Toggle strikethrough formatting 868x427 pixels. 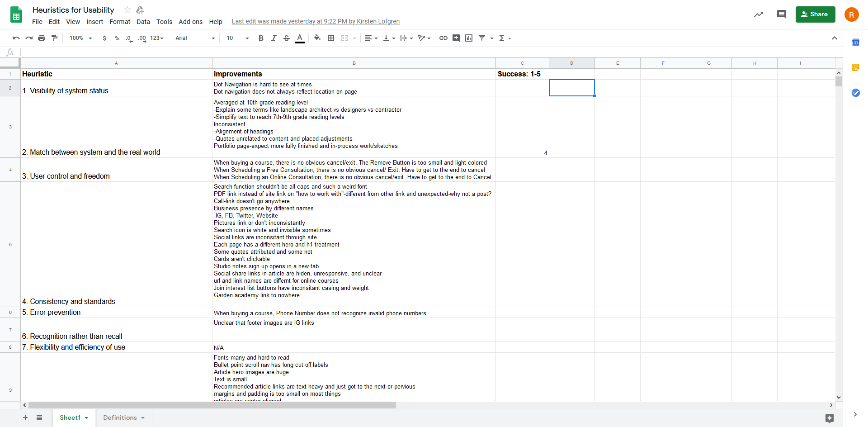click(287, 38)
